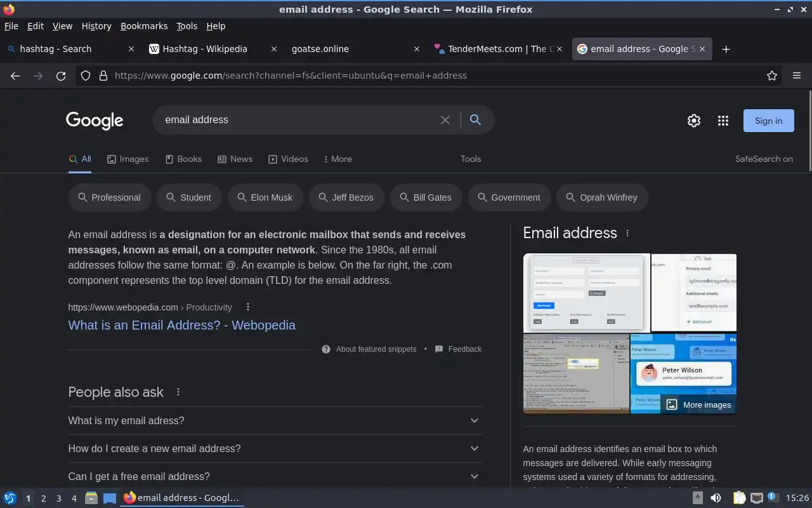
Task: Expand 'How do I create a new email address?'
Action: tap(275, 448)
